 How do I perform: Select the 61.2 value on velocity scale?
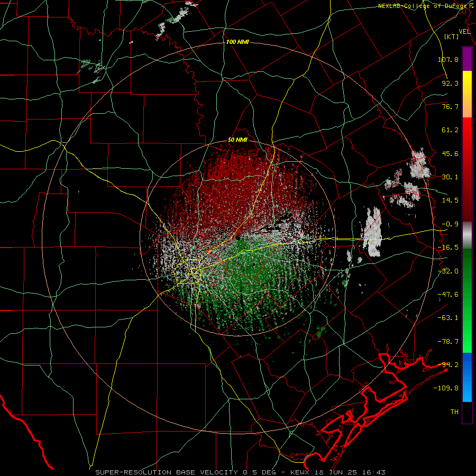tap(450, 130)
